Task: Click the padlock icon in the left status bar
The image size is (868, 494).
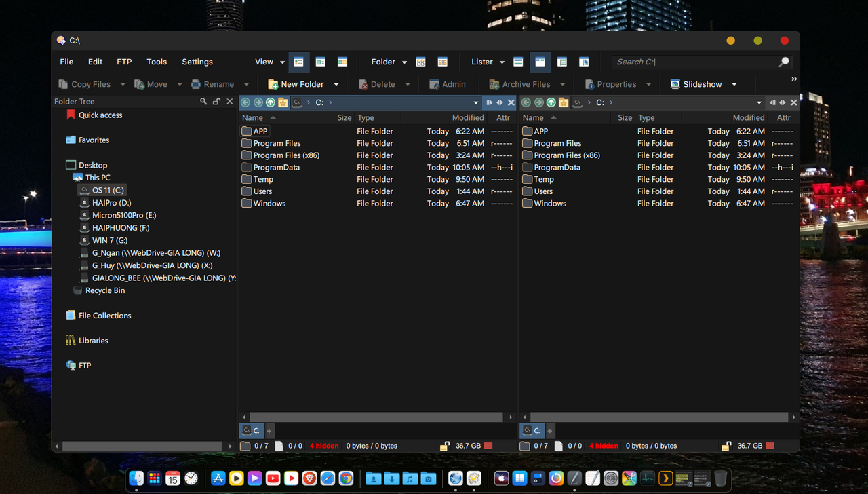Action: [444, 446]
